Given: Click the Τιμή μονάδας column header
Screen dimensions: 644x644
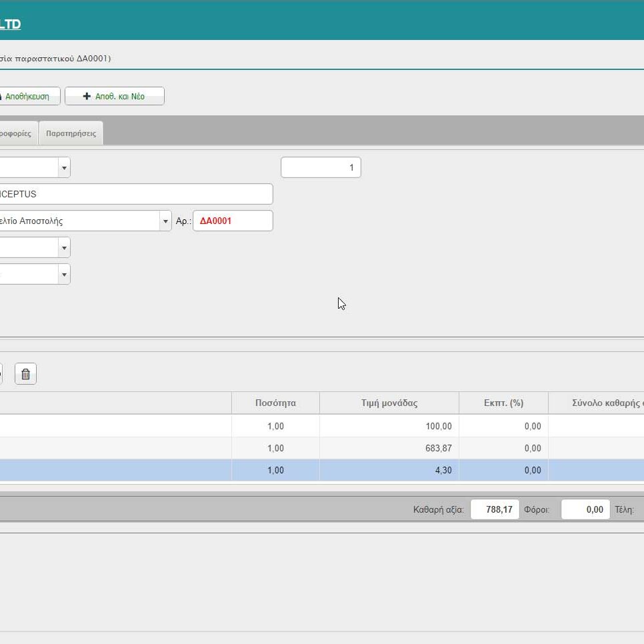Looking at the screenshot, I should (389, 403).
